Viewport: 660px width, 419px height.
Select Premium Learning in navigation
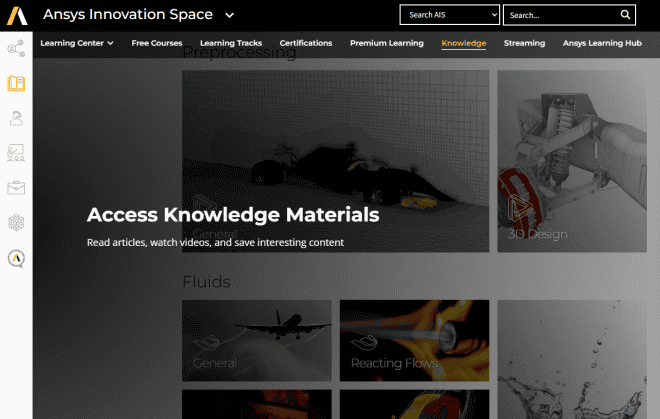tap(386, 43)
